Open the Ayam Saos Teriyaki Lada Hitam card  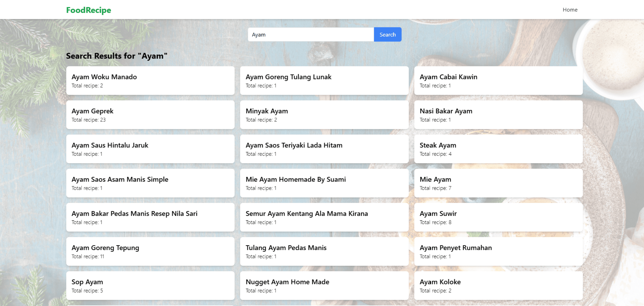click(x=324, y=149)
